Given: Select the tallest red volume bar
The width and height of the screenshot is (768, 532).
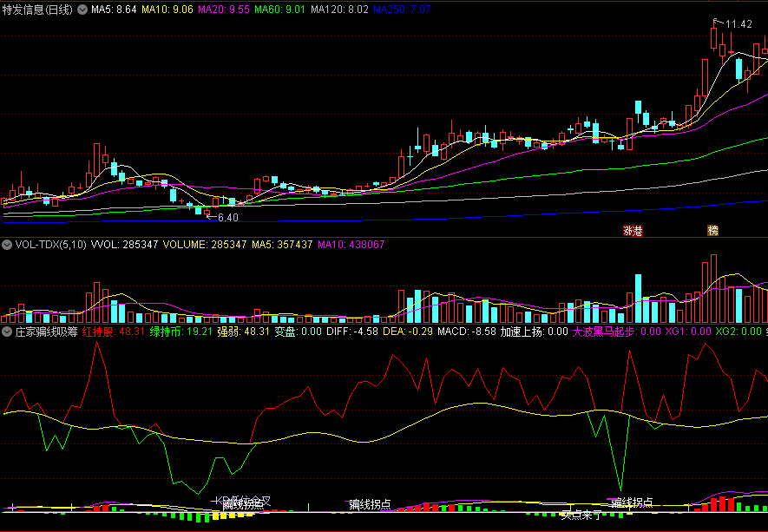Looking at the screenshot, I should click(713, 288).
